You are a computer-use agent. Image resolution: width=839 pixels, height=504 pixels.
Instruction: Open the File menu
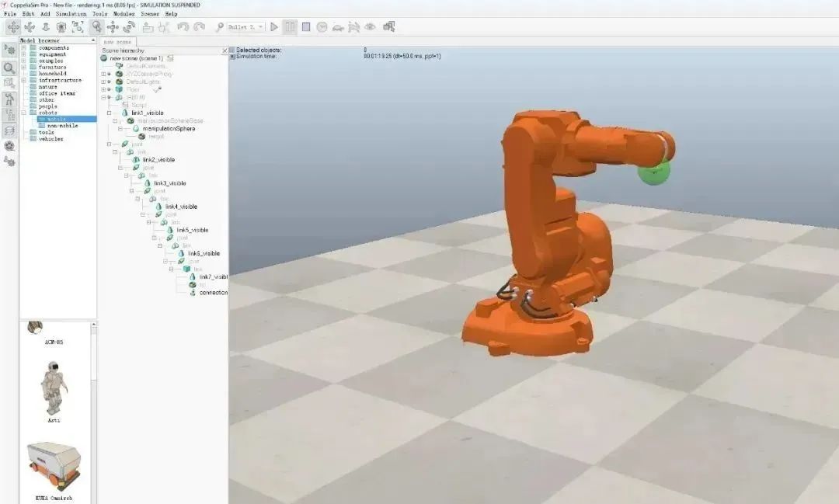tap(10, 14)
